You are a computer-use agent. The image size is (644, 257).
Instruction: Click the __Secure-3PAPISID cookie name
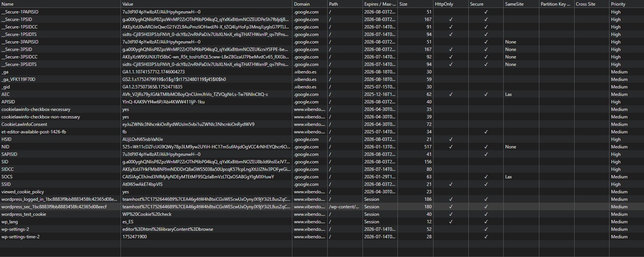pyautogui.click(x=20, y=42)
